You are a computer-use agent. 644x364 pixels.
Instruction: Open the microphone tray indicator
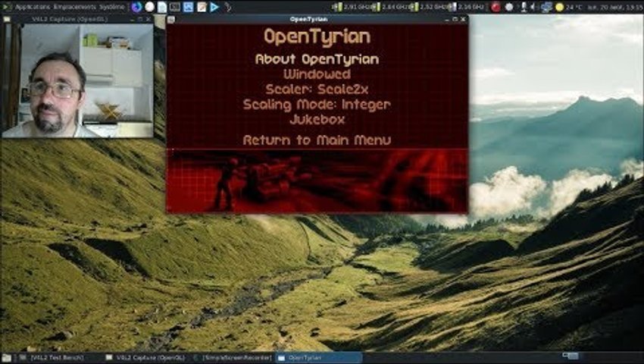pos(524,7)
